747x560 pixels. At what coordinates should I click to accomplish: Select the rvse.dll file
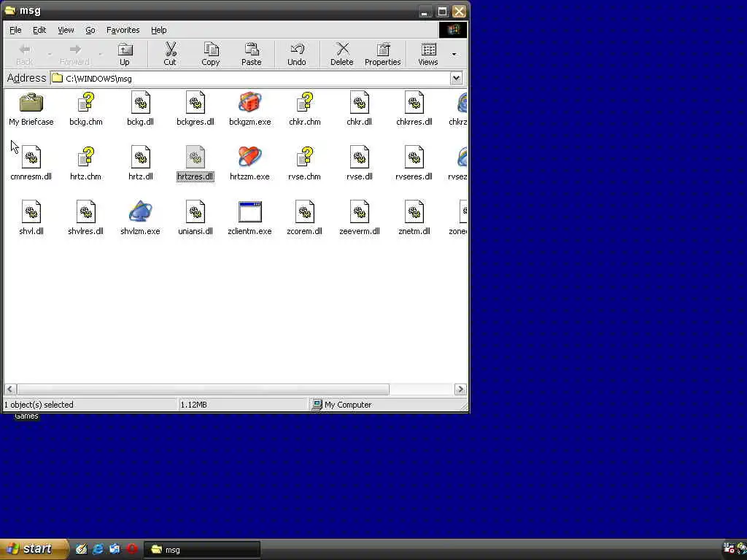click(x=359, y=164)
